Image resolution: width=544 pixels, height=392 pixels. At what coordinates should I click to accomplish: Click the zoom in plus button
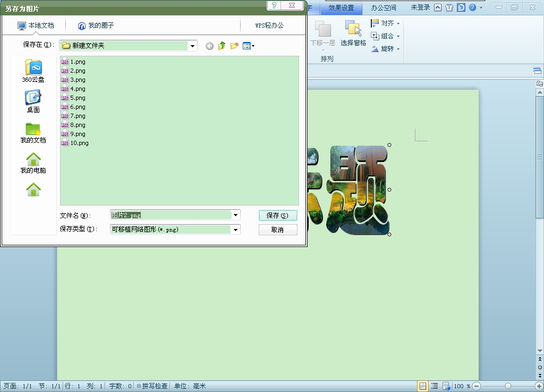coord(539,386)
